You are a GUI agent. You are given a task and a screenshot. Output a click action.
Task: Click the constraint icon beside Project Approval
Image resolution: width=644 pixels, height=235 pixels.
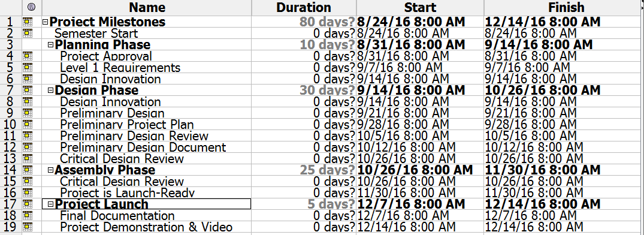[28, 56]
